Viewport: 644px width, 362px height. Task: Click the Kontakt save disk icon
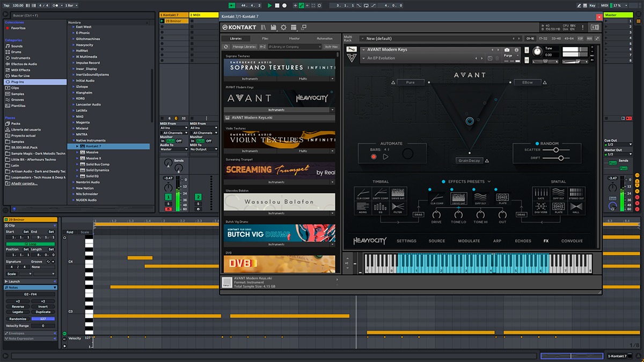click(274, 27)
